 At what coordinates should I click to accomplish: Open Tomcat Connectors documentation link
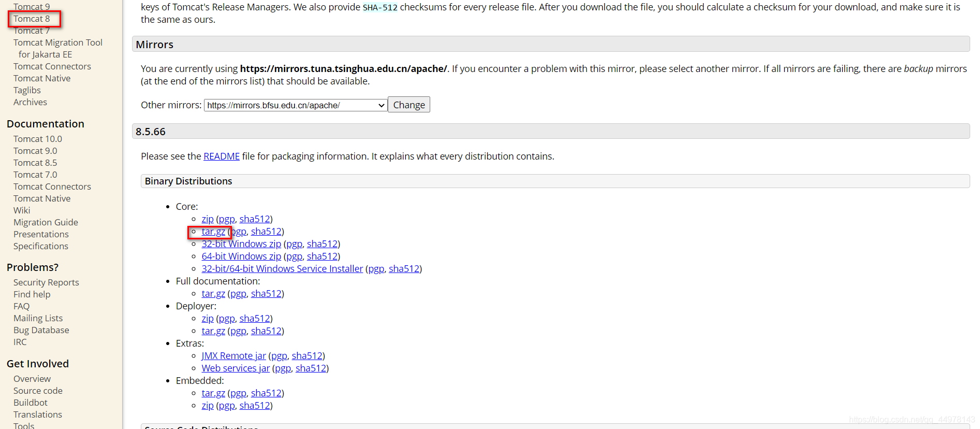(x=52, y=187)
